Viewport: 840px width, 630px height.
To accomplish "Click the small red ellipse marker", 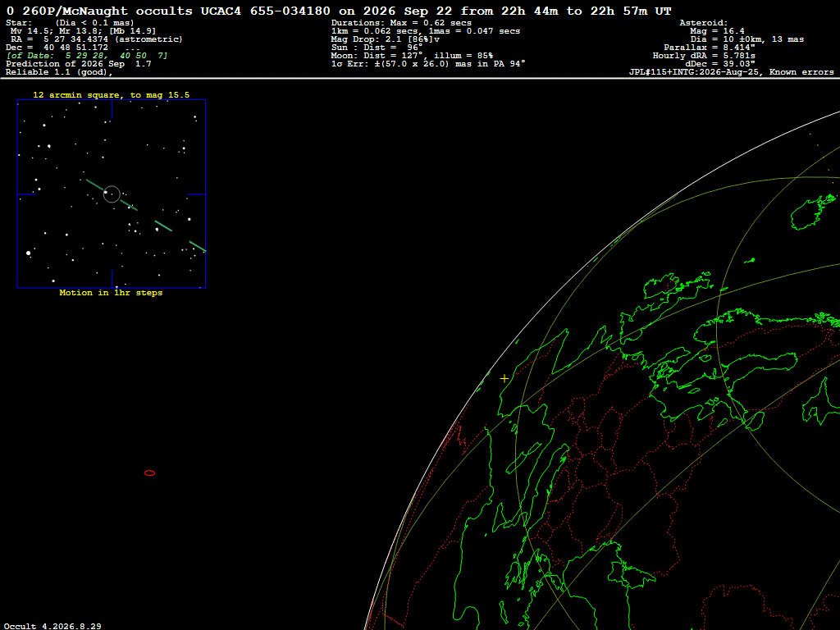I will coord(150,473).
